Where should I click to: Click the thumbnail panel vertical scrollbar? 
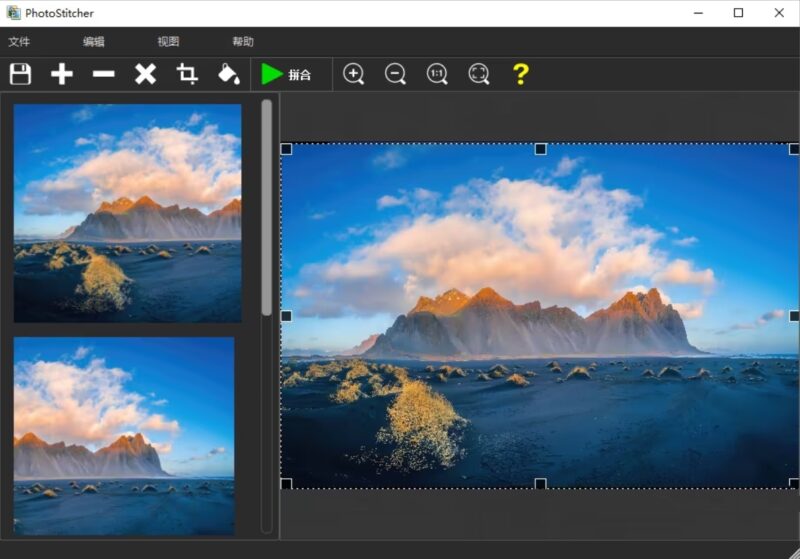[x=266, y=207]
